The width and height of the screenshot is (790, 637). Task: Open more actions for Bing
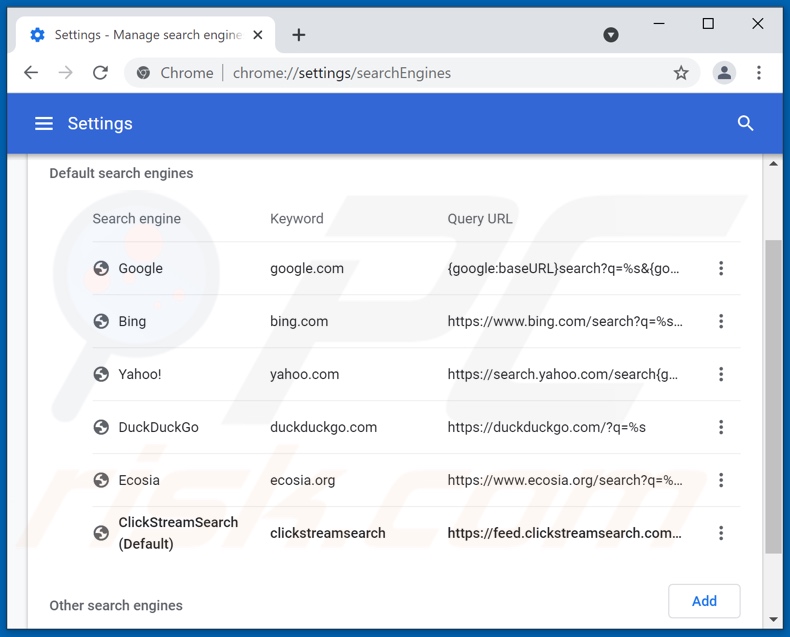(x=721, y=321)
